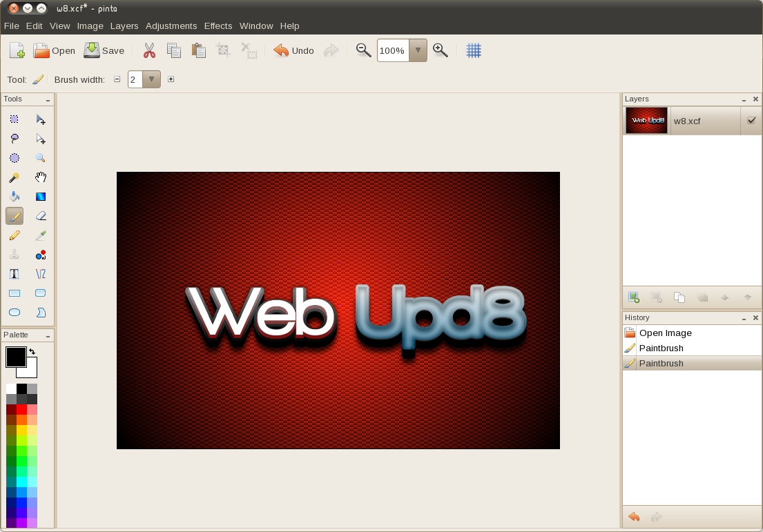The image size is (763, 532).
Task: Select the Freeform Shape tool
Action: click(x=41, y=312)
